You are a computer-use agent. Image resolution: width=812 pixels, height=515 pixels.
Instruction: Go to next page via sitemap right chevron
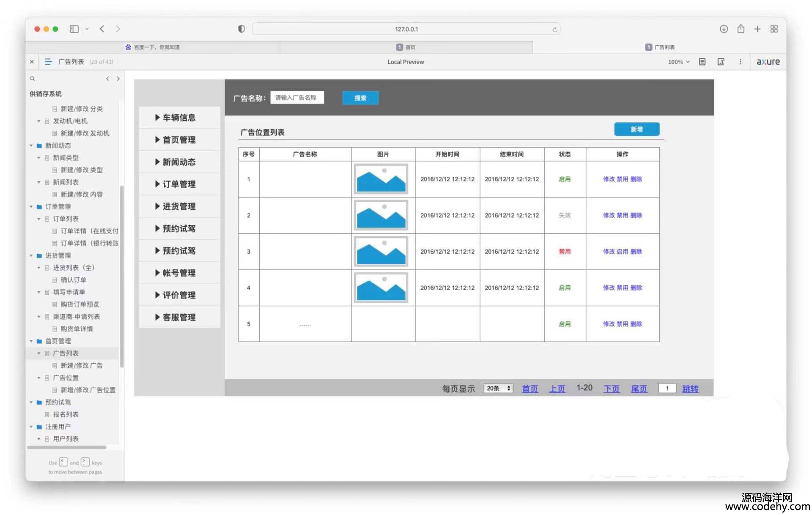[x=118, y=79]
